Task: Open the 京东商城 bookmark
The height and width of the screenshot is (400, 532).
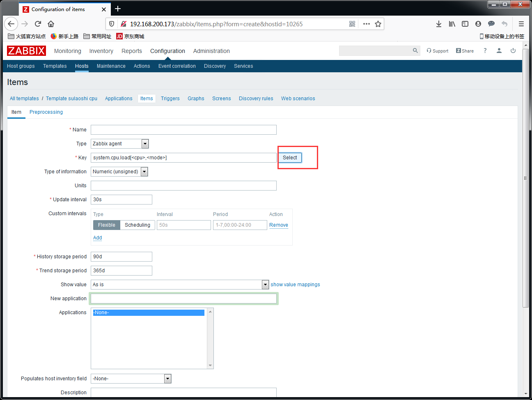Action: 130,36
